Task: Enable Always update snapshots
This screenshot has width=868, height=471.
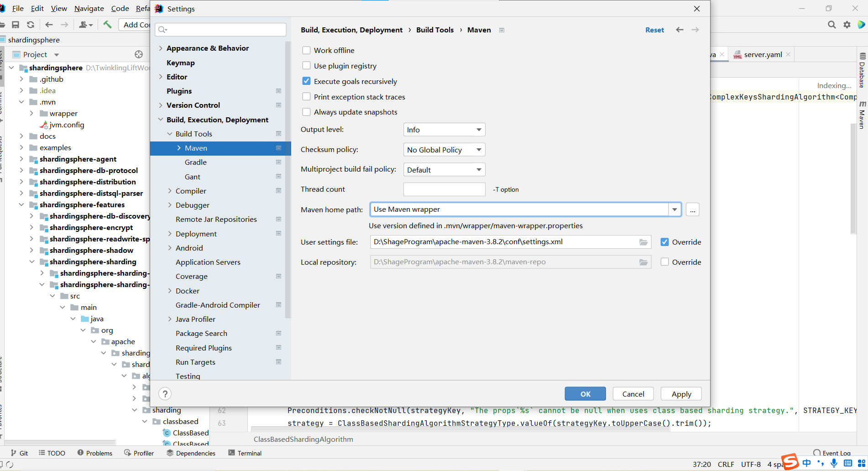Action: click(306, 112)
